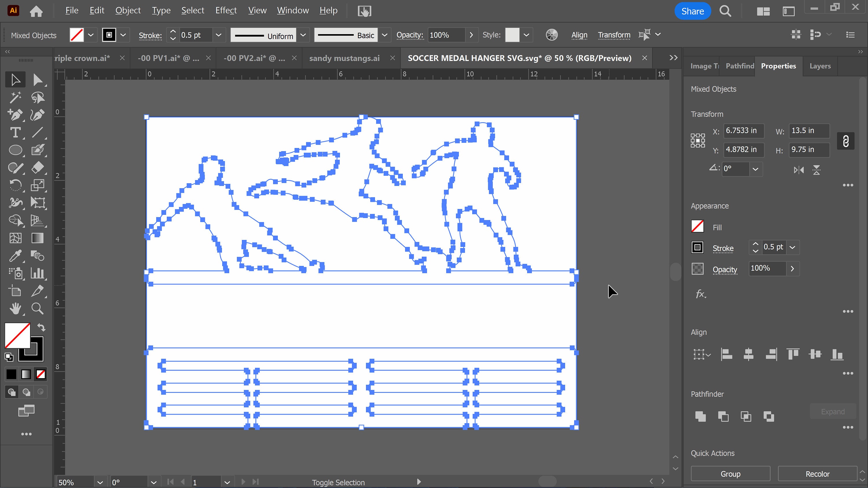Switch to the Layers panel tab

(x=820, y=66)
